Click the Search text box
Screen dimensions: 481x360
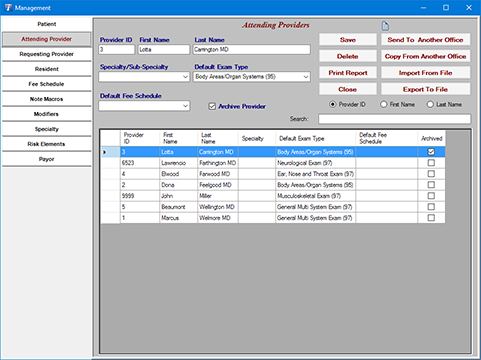coord(395,119)
